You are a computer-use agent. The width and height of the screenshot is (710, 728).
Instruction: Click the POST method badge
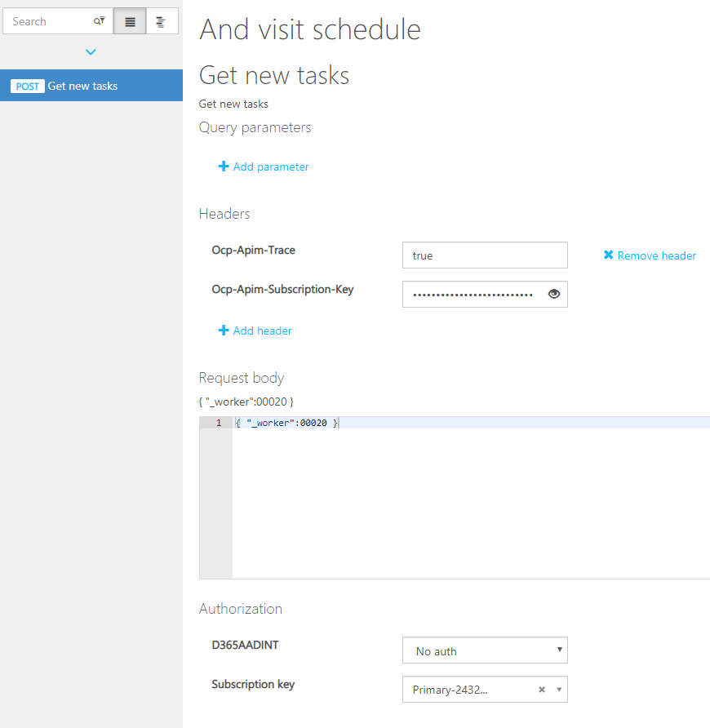pyautogui.click(x=28, y=87)
